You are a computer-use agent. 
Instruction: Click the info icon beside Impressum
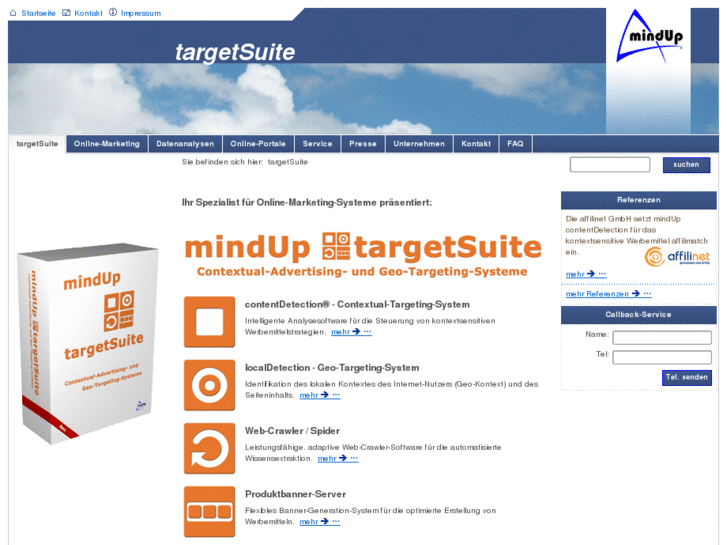click(x=113, y=12)
